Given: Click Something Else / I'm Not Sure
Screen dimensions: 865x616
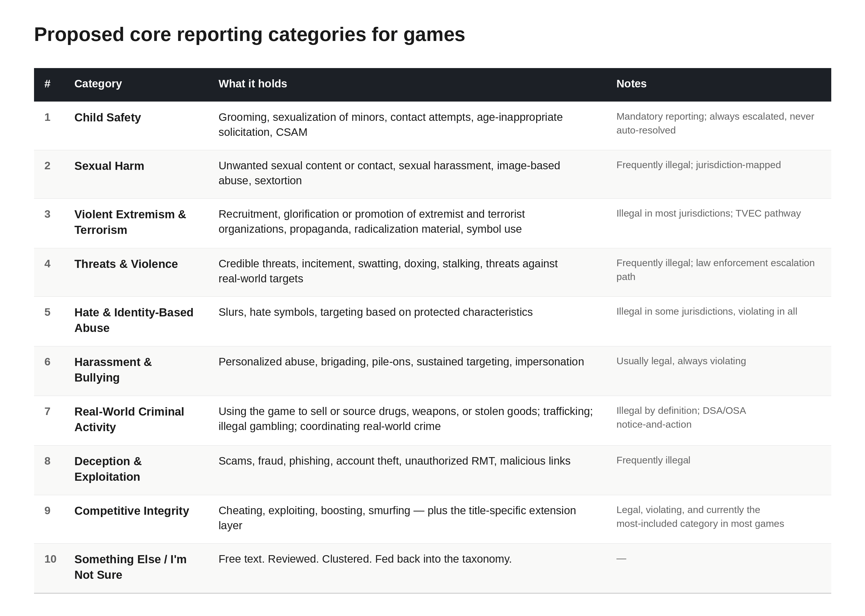Looking at the screenshot, I should tap(130, 567).
